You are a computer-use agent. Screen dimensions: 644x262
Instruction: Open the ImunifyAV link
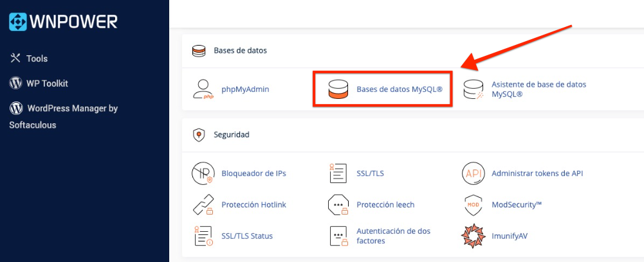pos(510,236)
